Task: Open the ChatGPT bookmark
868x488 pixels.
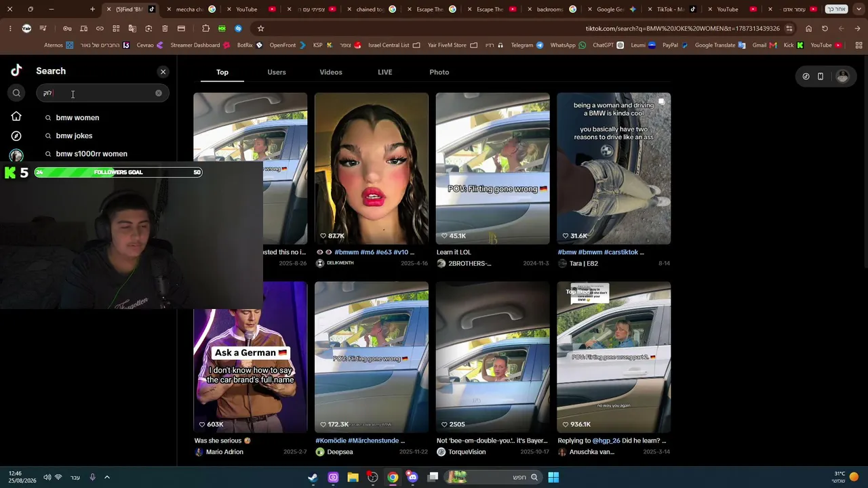Action: click(608, 45)
